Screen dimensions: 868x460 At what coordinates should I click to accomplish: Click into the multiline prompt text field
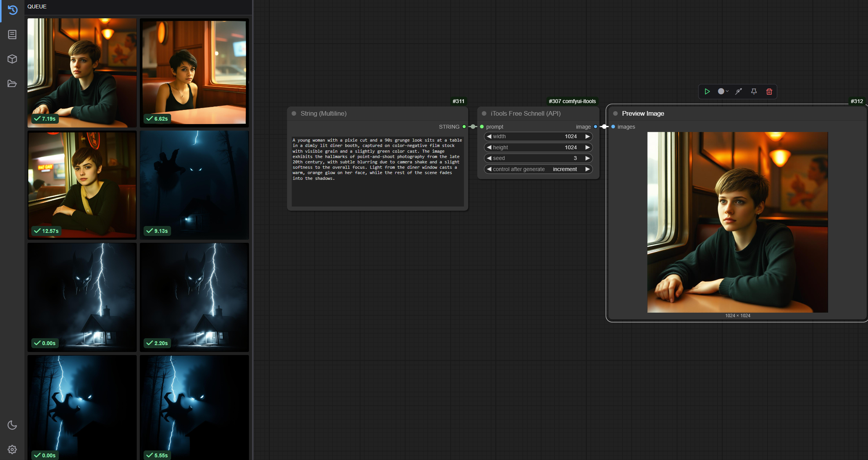[377, 172]
